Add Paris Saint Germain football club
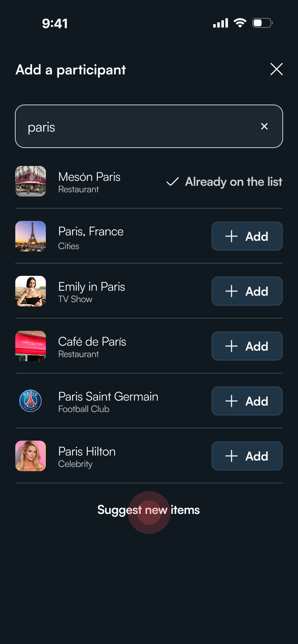298x644 pixels. 247,401
